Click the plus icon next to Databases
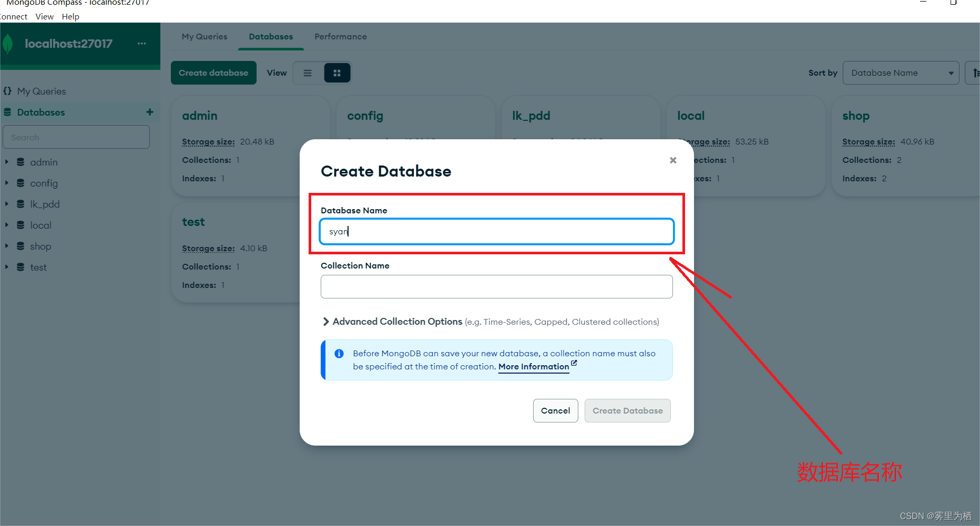980x526 pixels. point(150,112)
